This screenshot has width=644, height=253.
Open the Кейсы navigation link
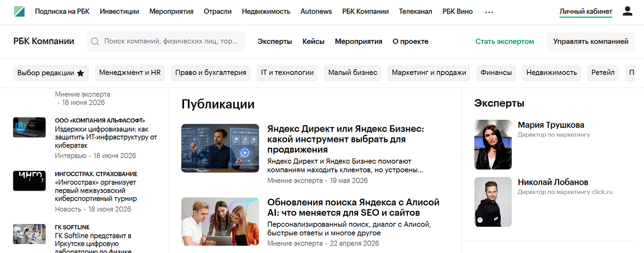click(x=313, y=41)
